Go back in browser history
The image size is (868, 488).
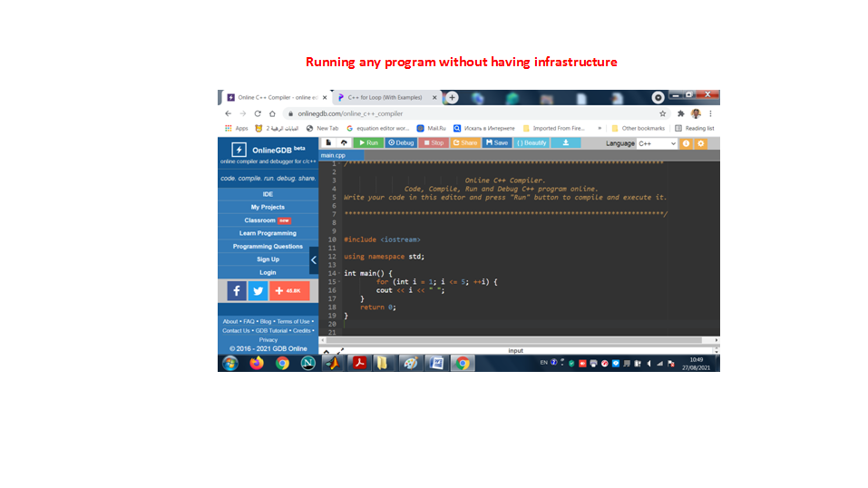coord(228,113)
